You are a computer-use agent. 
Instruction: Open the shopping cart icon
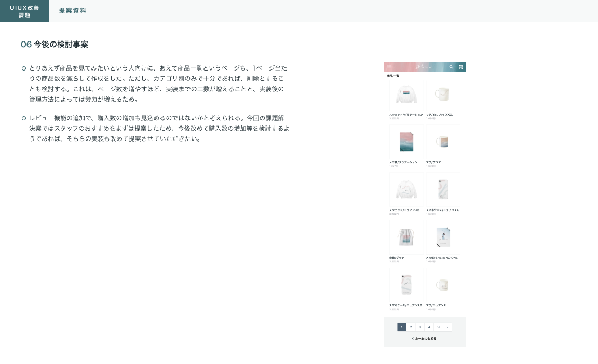(x=460, y=67)
